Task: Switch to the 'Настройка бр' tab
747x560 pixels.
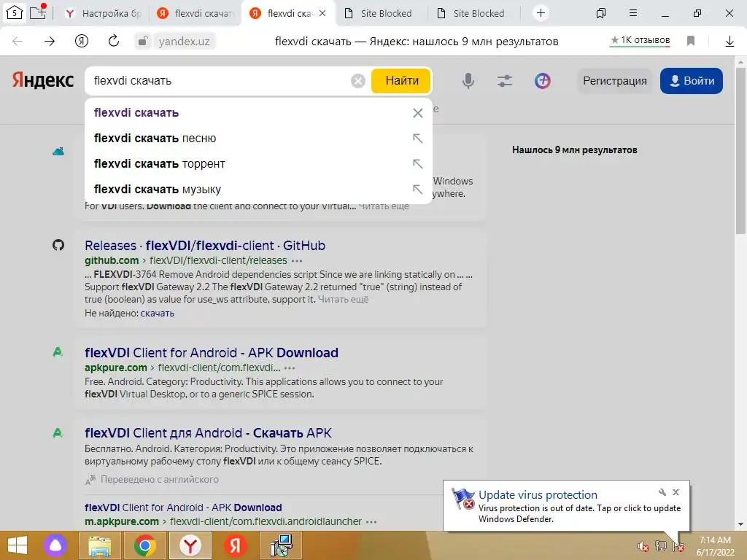Action: point(103,13)
